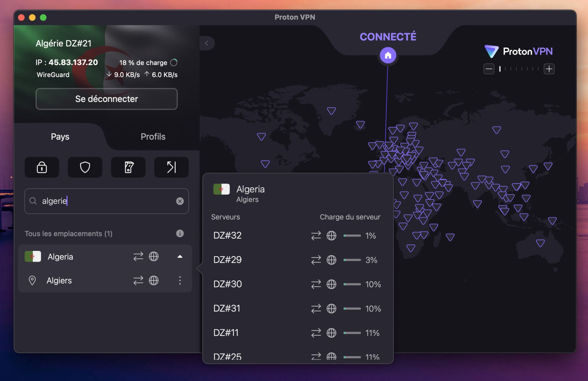
Task: Zoom out the map with minus button
Action: point(489,69)
